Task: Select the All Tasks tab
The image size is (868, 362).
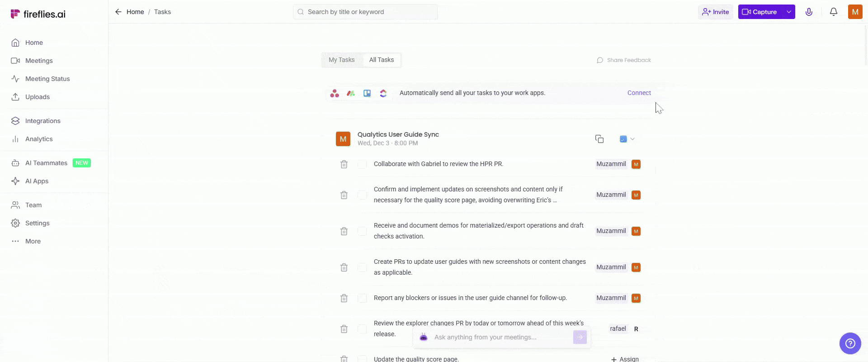Action: coord(381,60)
